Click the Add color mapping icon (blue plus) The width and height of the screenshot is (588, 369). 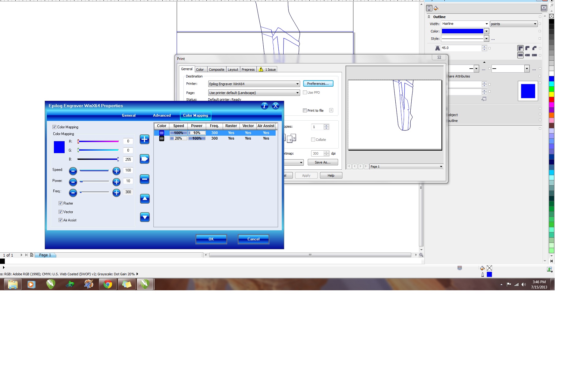[144, 139]
